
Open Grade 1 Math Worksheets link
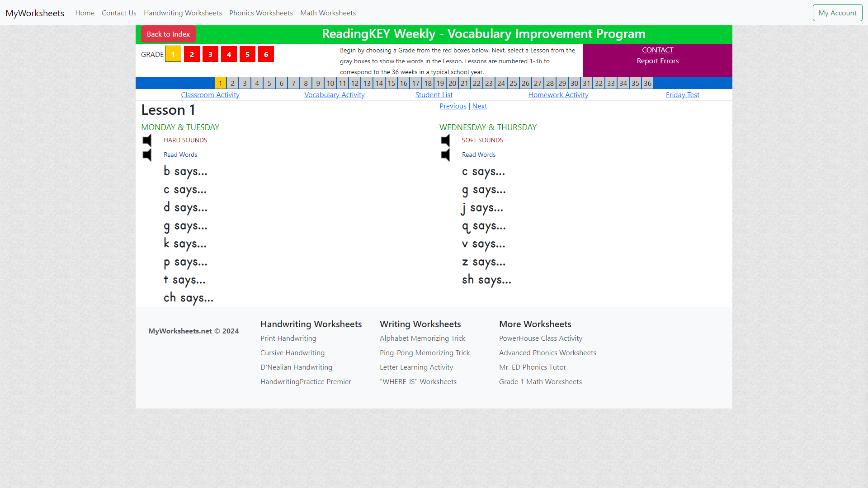[540, 382]
